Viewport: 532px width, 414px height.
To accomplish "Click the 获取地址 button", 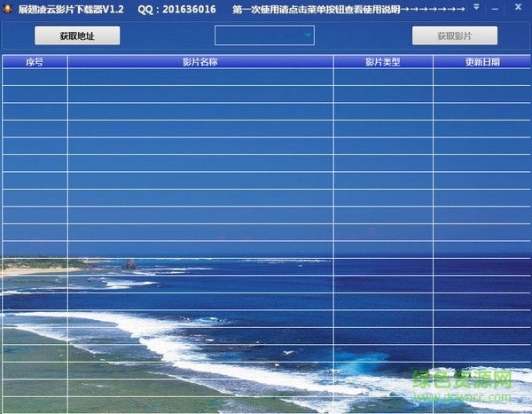I will coord(77,35).
